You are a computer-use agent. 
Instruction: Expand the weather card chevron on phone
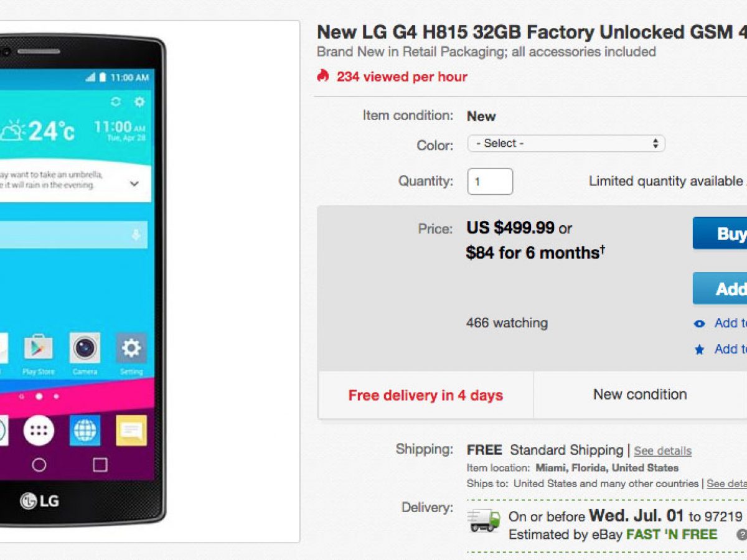(134, 184)
